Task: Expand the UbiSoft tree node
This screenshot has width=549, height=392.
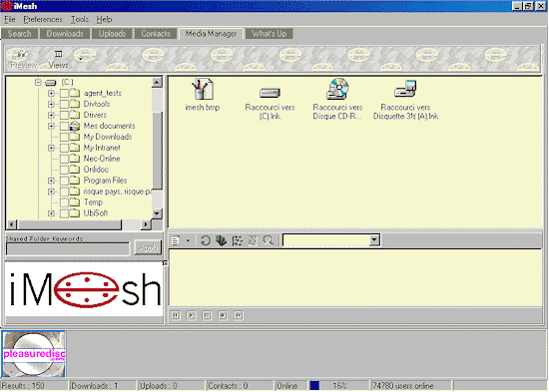Action: click(x=51, y=213)
